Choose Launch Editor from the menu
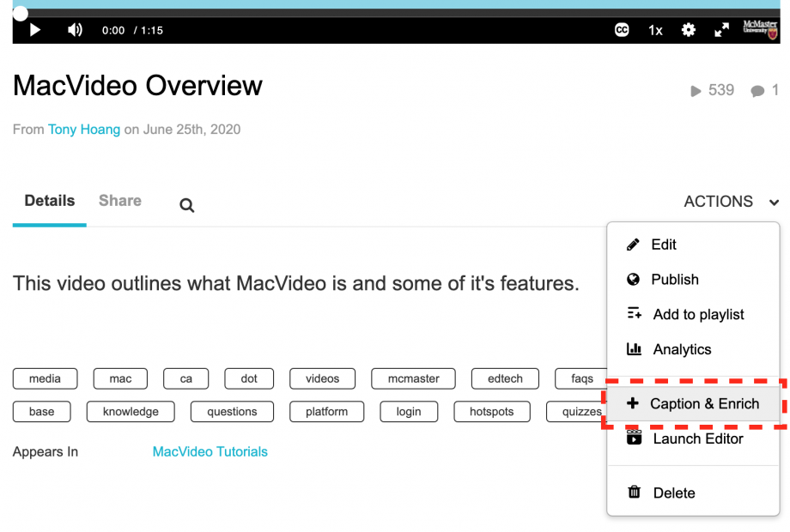The height and width of the screenshot is (532, 790). coord(693,438)
